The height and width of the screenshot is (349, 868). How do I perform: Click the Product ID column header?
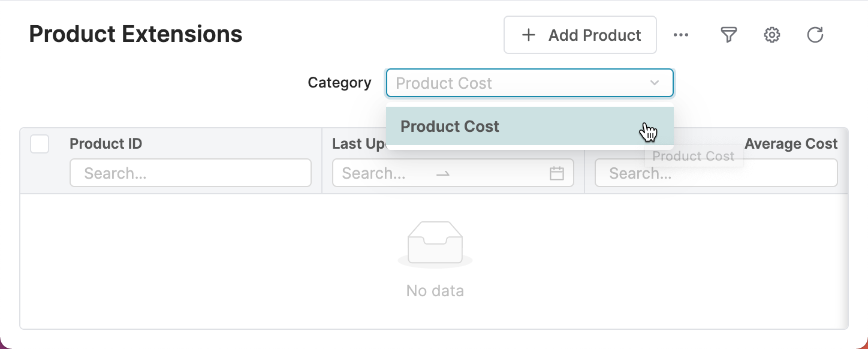tap(106, 144)
